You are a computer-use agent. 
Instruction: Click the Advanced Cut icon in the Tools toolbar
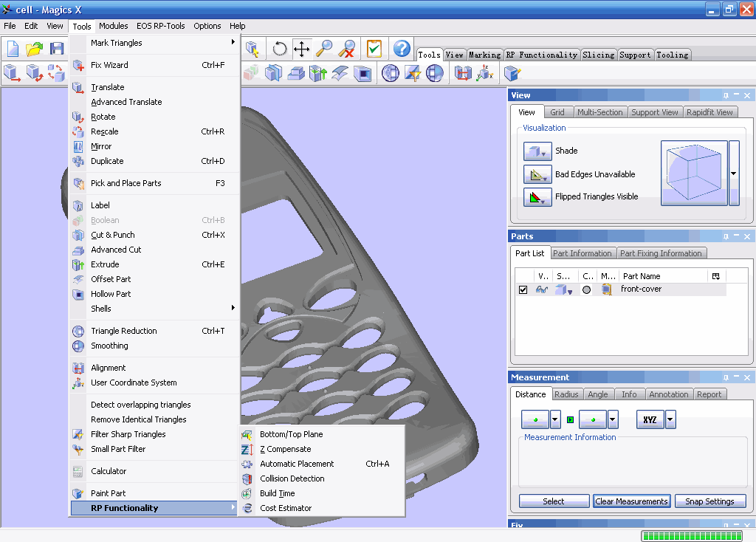pos(296,73)
